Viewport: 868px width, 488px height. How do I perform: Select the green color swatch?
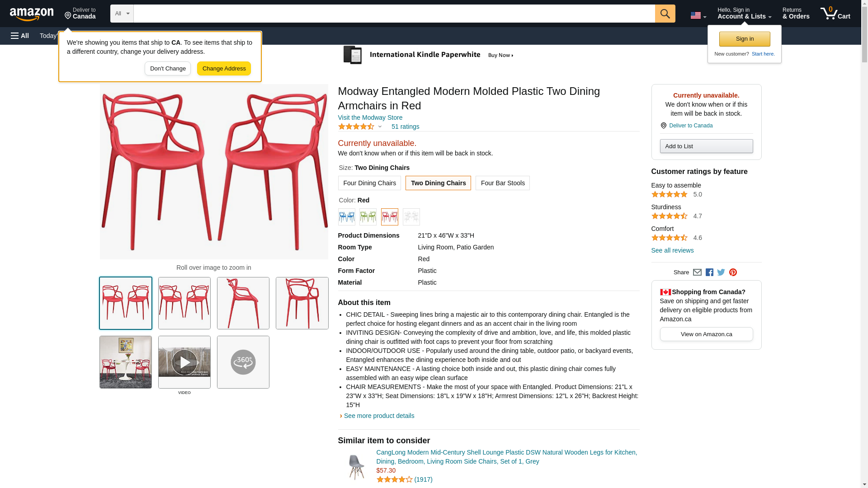pyautogui.click(x=368, y=217)
